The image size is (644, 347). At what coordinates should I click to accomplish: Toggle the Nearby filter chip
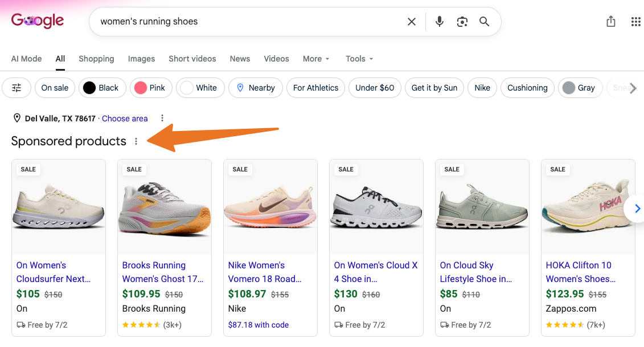(x=256, y=88)
